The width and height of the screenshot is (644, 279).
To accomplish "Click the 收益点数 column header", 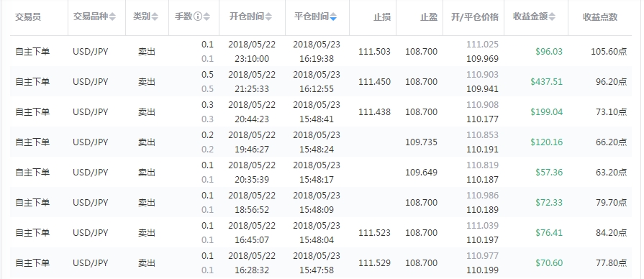I will point(600,17).
